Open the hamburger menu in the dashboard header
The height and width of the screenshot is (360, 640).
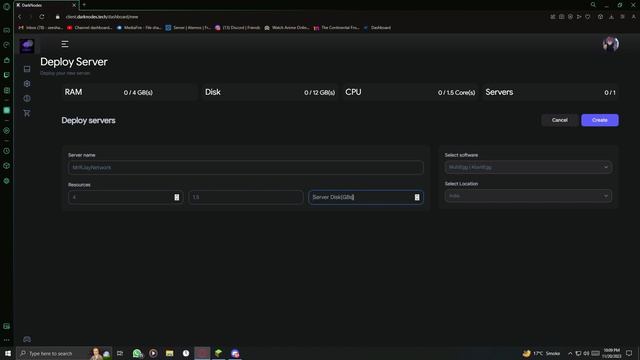pyautogui.click(x=65, y=44)
